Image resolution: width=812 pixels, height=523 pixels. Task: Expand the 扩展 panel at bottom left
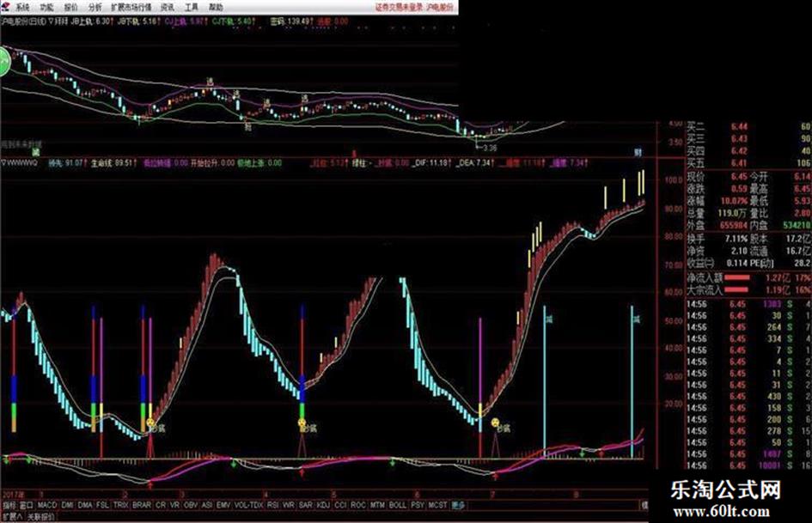12,516
